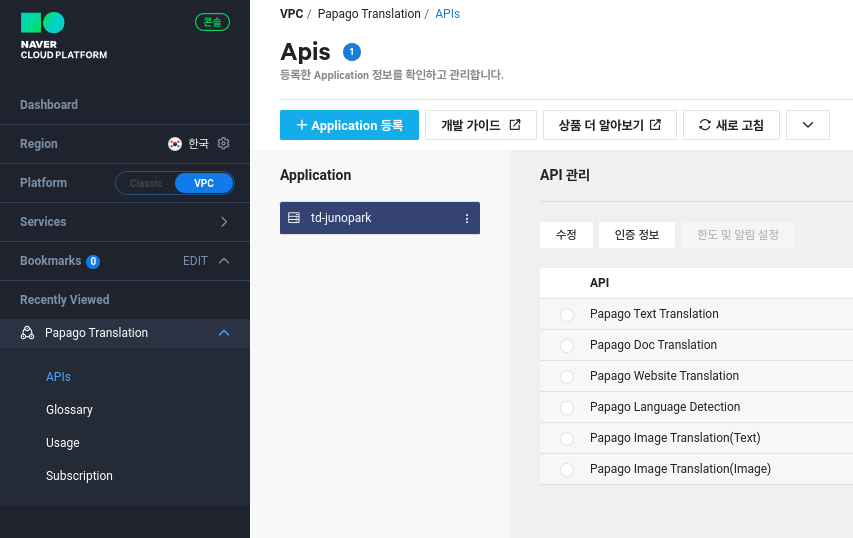Image resolution: width=853 pixels, height=538 pixels.
Task: Click the Naver Cloud Platform logo
Action: pos(64,36)
